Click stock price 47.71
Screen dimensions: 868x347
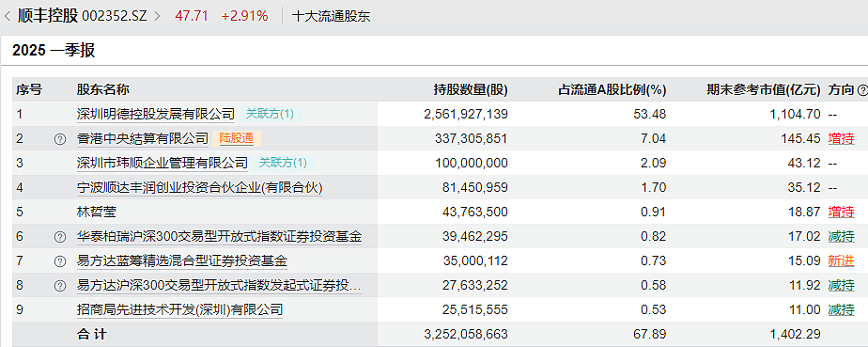coord(192,16)
